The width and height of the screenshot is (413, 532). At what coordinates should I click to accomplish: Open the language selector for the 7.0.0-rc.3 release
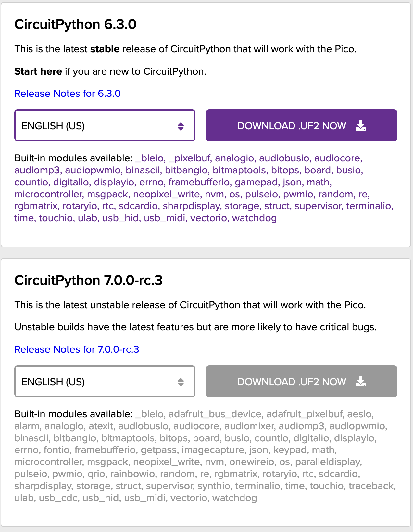click(105, 381)
